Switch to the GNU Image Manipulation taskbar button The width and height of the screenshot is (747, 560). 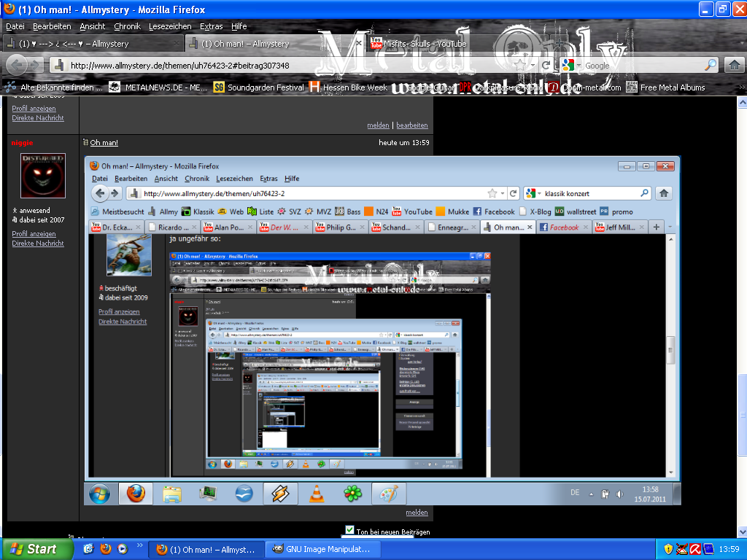coord(322,549)
